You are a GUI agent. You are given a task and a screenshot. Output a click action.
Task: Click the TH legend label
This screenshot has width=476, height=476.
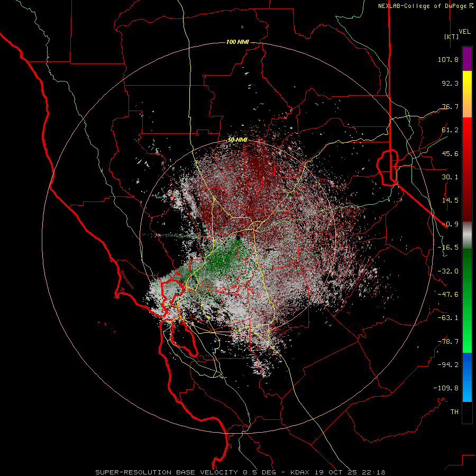point(454,412)
